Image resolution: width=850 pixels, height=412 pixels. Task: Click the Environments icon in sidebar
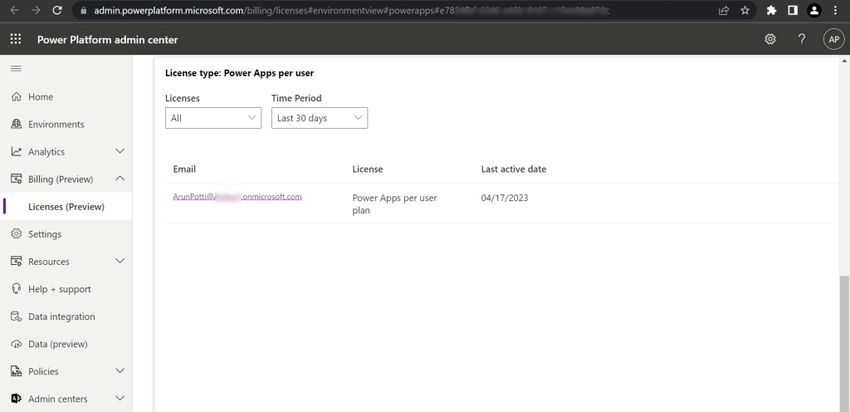point(16,124)
